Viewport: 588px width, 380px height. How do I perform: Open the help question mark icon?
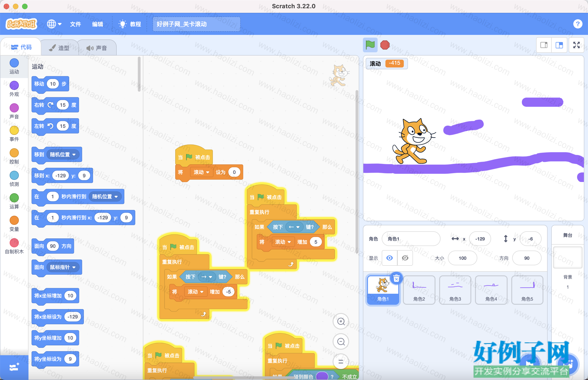tap(578, 24)
